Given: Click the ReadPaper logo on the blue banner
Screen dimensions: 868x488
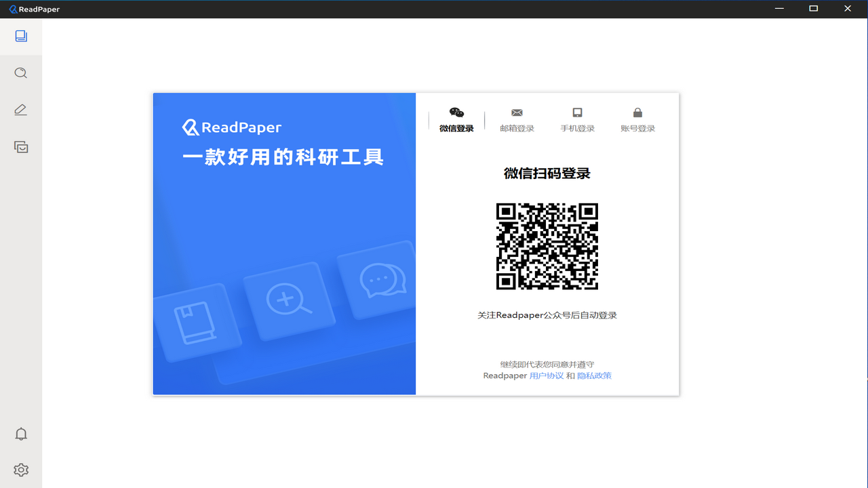Looking at the screenshot, I should pos(232,127).
